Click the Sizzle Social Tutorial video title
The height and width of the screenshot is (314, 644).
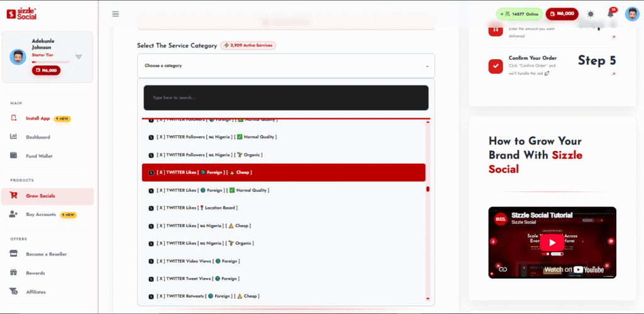(x=541, y=215)
